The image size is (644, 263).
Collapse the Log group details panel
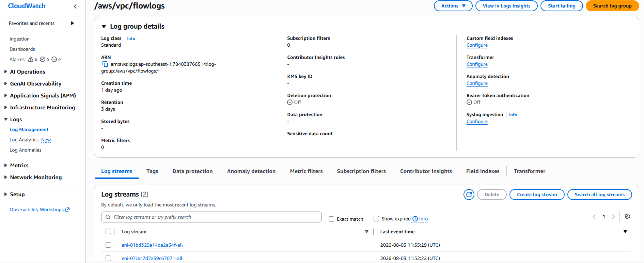104,27
